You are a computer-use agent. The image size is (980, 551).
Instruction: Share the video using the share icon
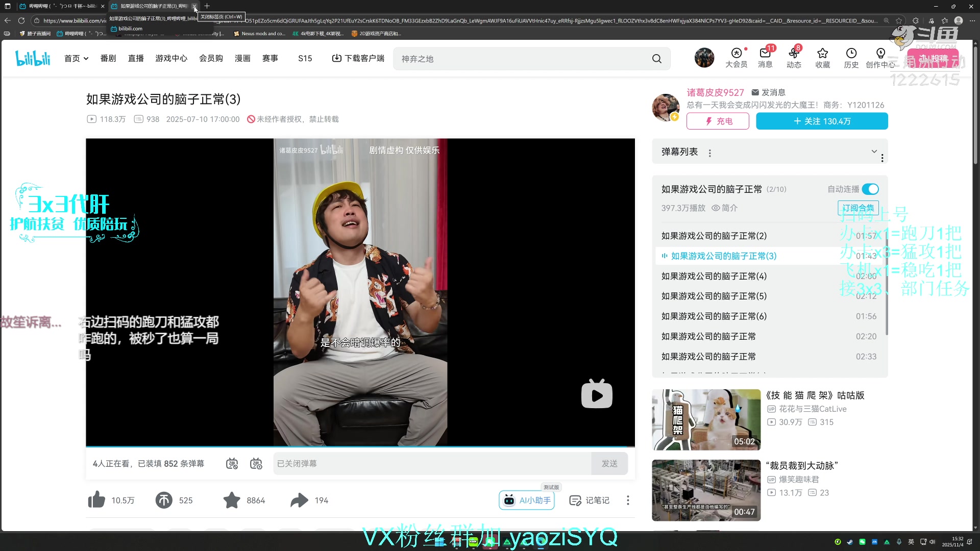coord(299,500)
